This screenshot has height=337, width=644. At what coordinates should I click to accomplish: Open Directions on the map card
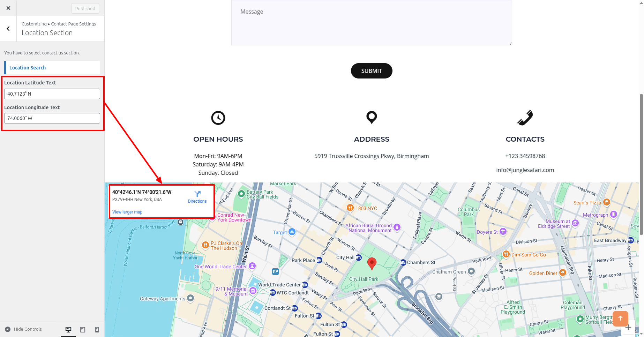click(x=197, y=197)
